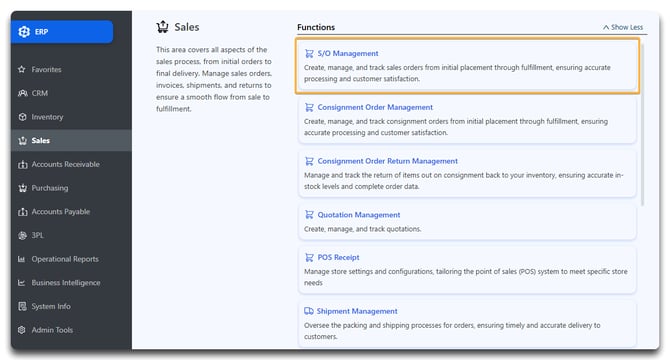Click the Admin Tools gear icon
The width and height of the screenshot is (670, 360).
pos(22,330)
